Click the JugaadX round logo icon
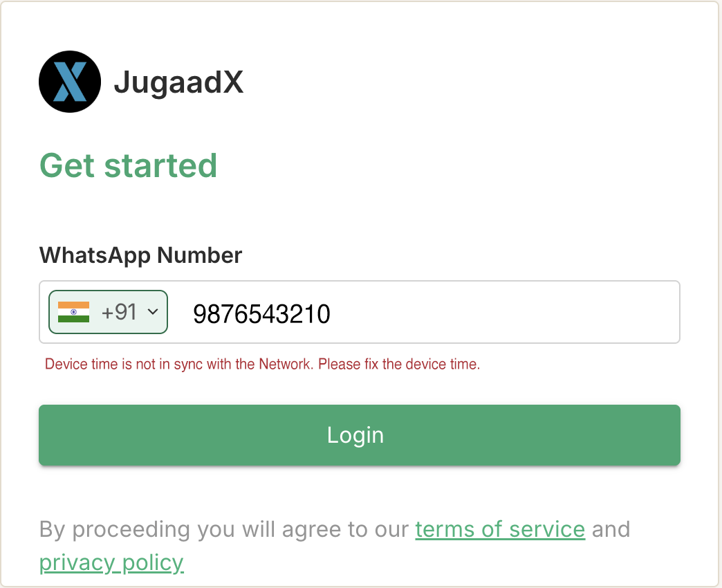 tap(70, 82)
